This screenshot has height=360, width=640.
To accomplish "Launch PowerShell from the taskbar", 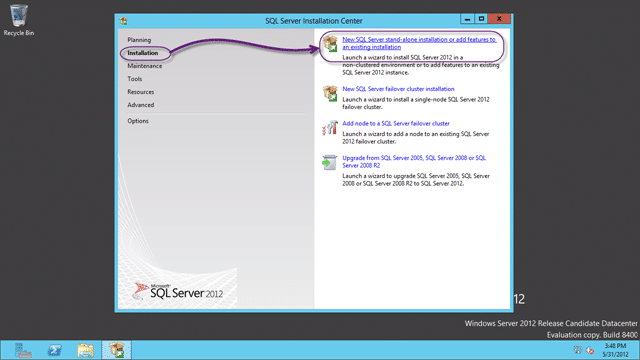I will click(54, 350).
